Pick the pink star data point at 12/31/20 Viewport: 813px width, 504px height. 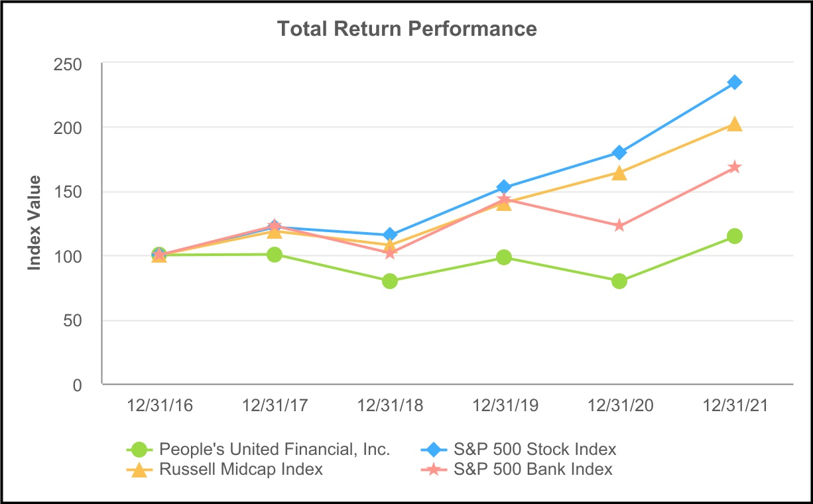(619, 225)
